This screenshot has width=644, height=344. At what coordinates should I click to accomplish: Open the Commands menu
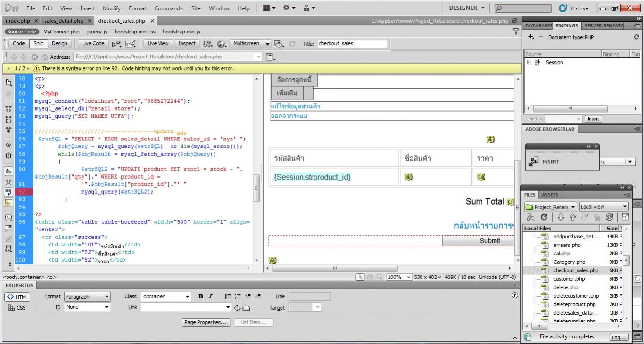(x=168, y=8)
